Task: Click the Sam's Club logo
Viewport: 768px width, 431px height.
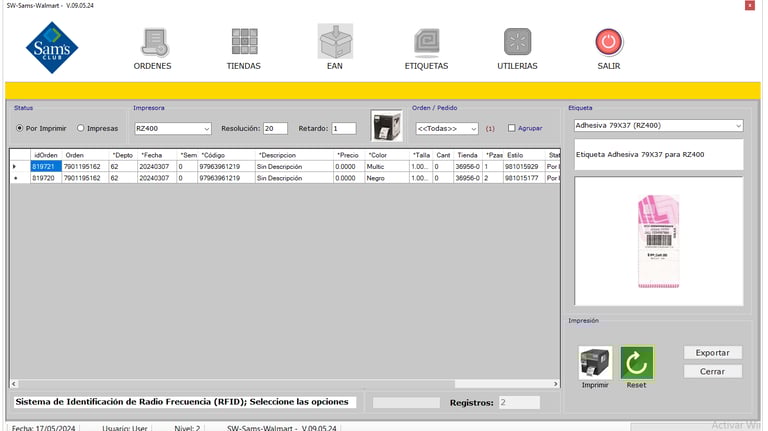Action: pyautogui.click(x=52, y=48)
